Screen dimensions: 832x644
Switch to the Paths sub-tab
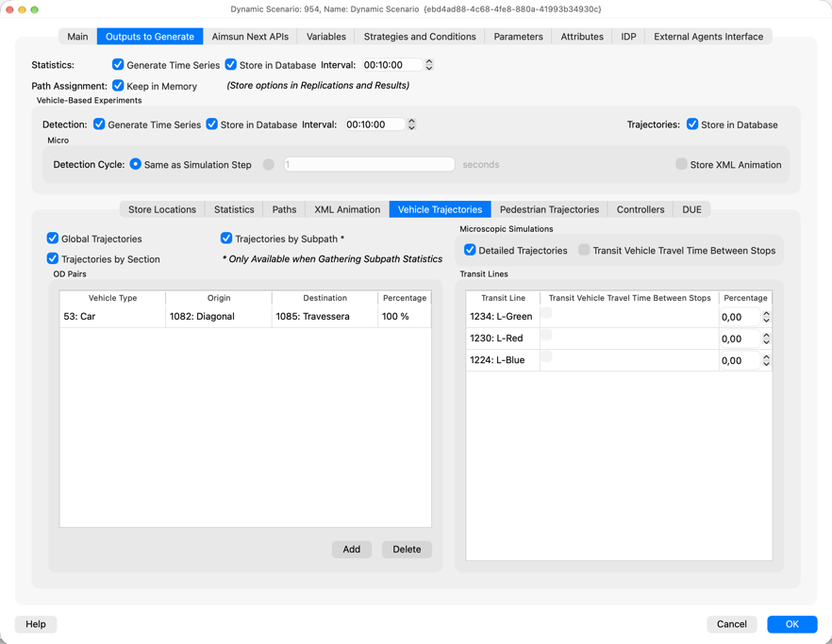[x=284, y=209]
